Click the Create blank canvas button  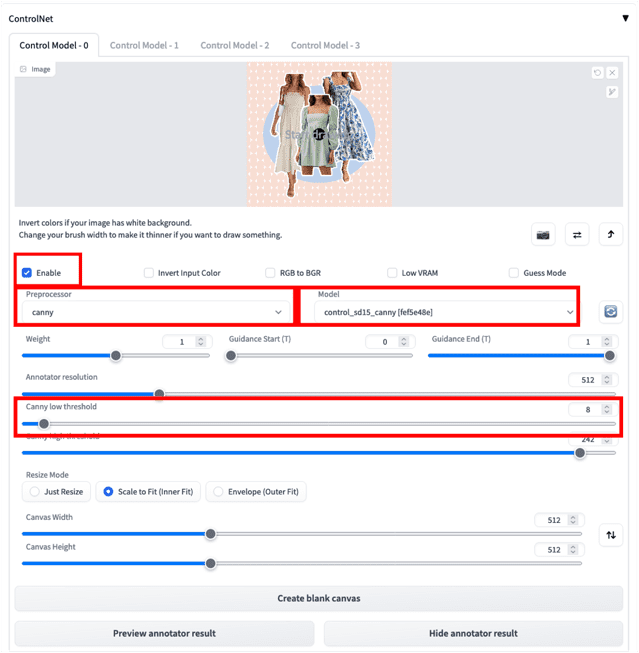point(318,598)
